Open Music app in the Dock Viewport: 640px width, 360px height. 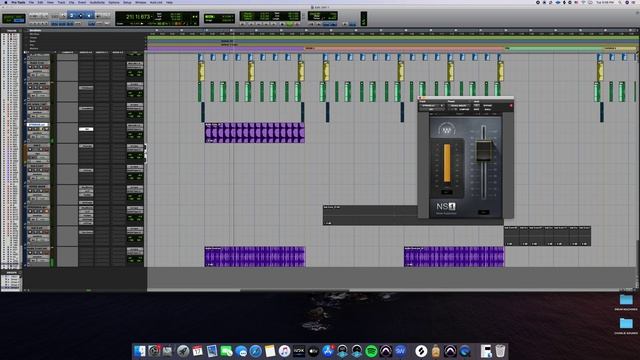click(284, 351)
